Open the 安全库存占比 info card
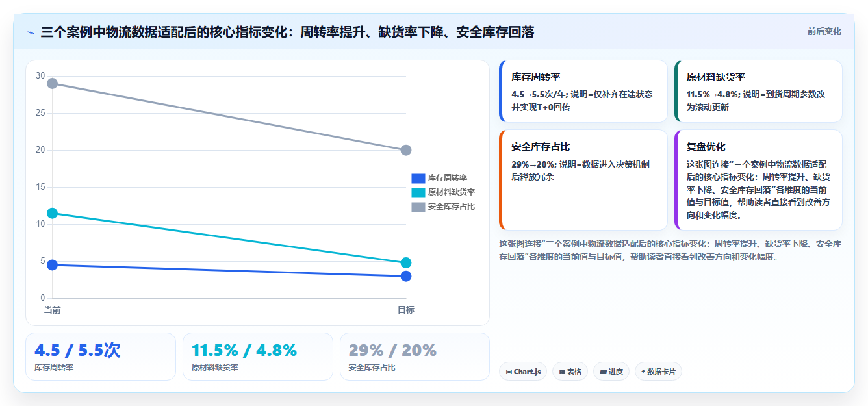The width and height of the screenshot is (868, 406). click(583, 180)
